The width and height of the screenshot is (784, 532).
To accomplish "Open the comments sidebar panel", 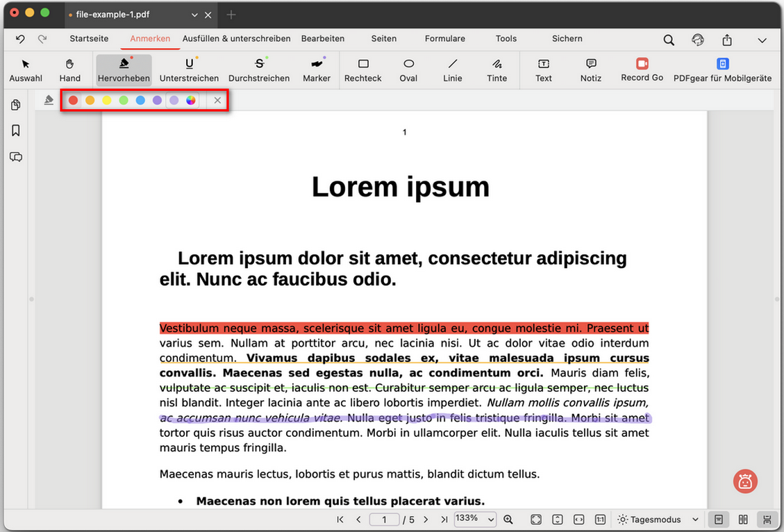I will pyautogui.click(x=16, y=157).
